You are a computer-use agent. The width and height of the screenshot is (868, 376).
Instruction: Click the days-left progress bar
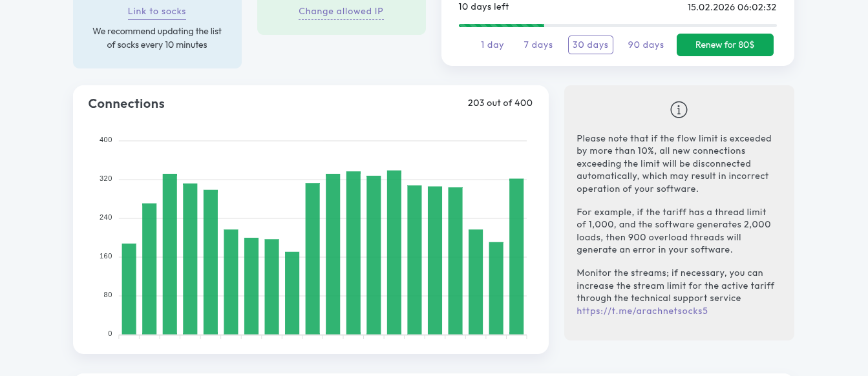click(x=617, y=25)
